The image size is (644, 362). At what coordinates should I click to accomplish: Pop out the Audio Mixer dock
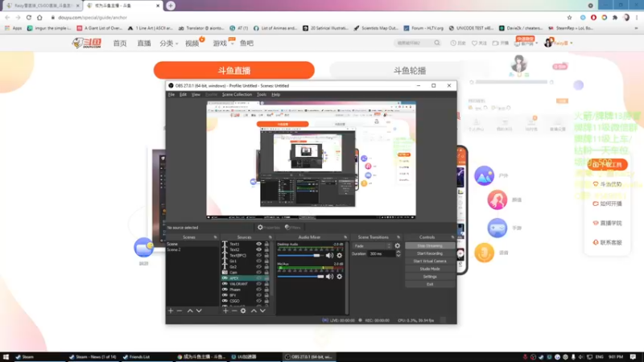coord(345,237)
